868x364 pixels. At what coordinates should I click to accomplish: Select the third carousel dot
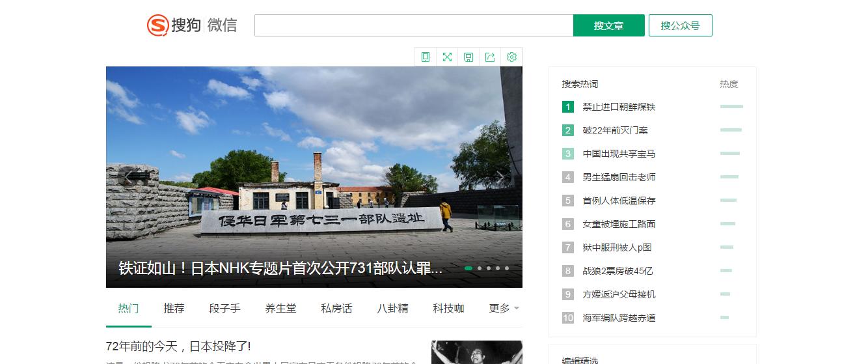point(489,268)
